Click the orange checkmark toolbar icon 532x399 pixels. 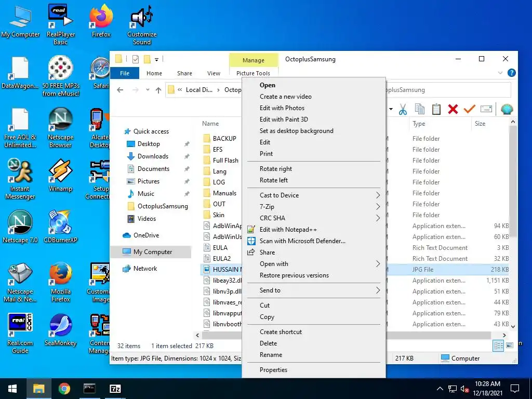click(470, 109)
